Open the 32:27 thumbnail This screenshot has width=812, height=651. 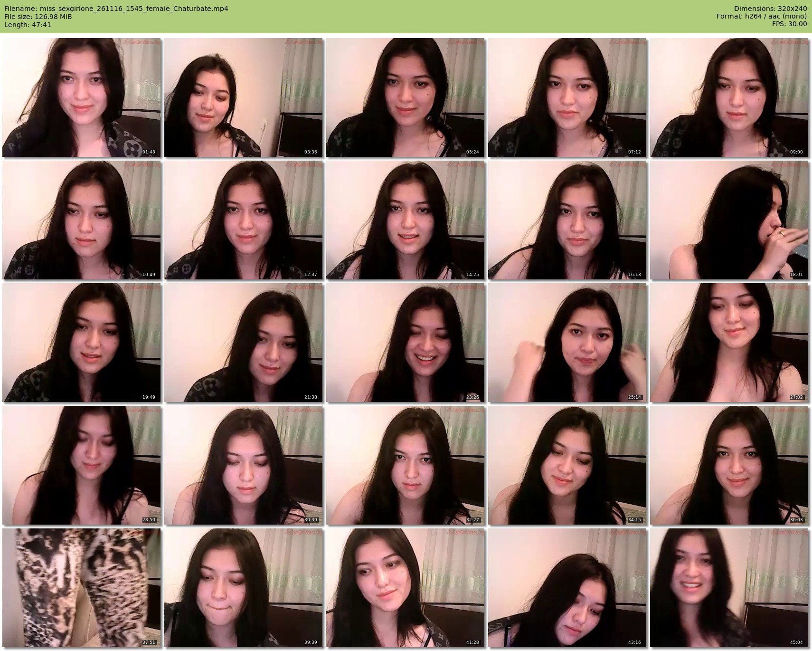pos(406,465)
